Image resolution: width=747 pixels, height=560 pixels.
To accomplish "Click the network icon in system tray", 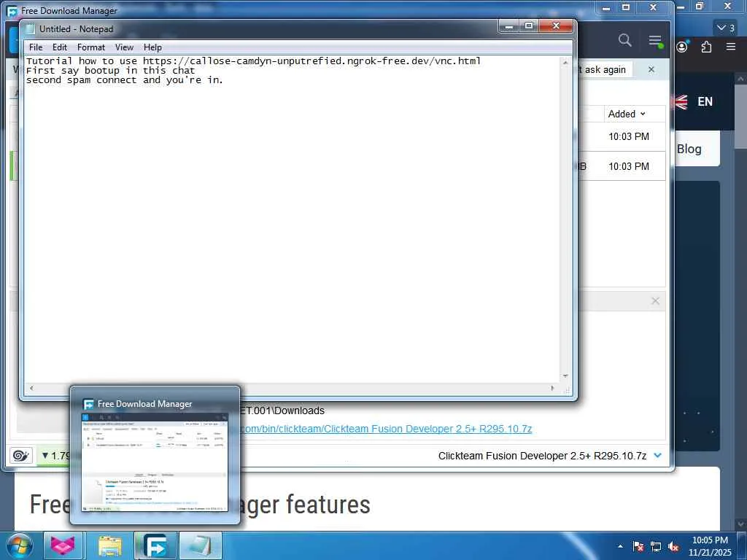I will click(x=656, y=547).
